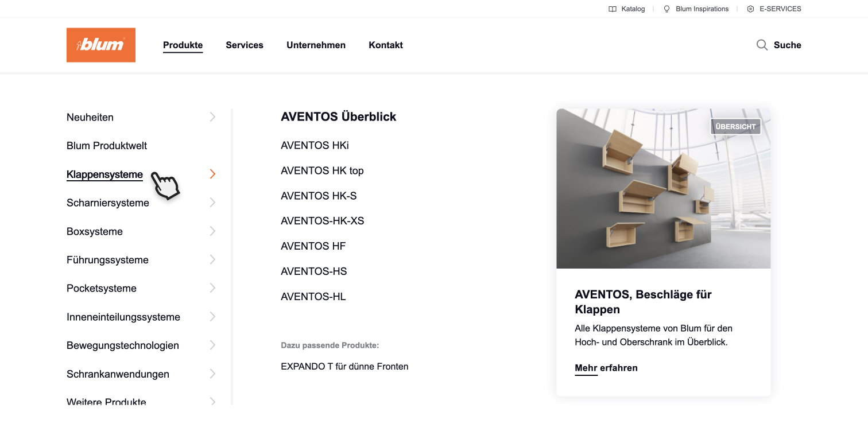Open Kontakt menu
This screenshot has width=868, height=435.
tap(386, 45)
